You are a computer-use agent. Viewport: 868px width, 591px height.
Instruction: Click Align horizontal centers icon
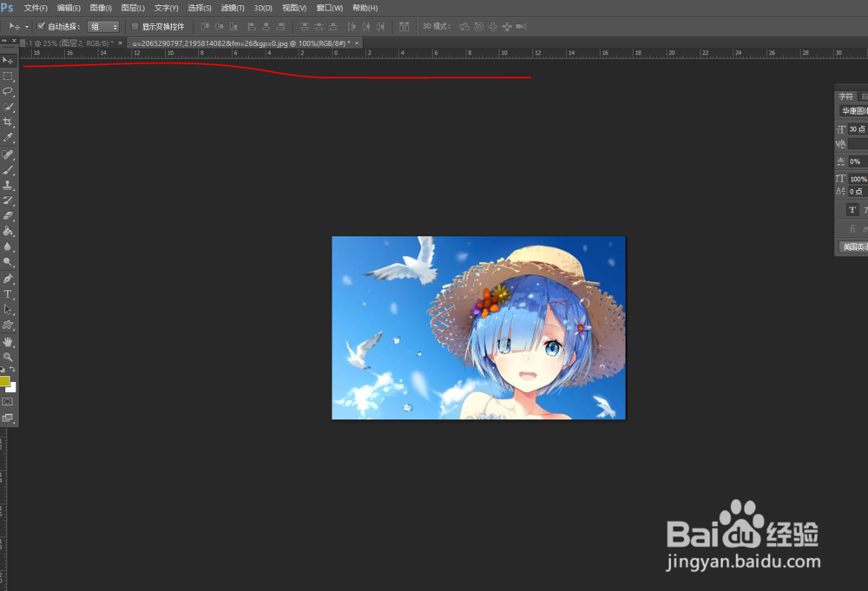tap(266, 27)
